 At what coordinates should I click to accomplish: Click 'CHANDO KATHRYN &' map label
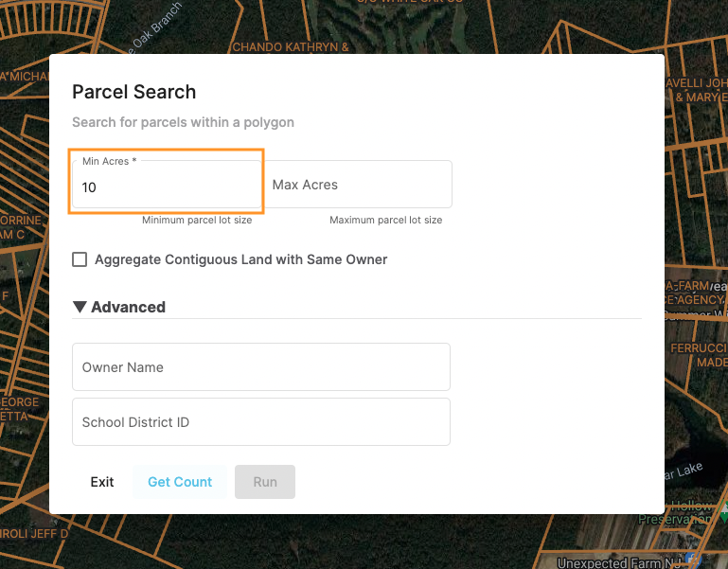[x=291, y=47]
